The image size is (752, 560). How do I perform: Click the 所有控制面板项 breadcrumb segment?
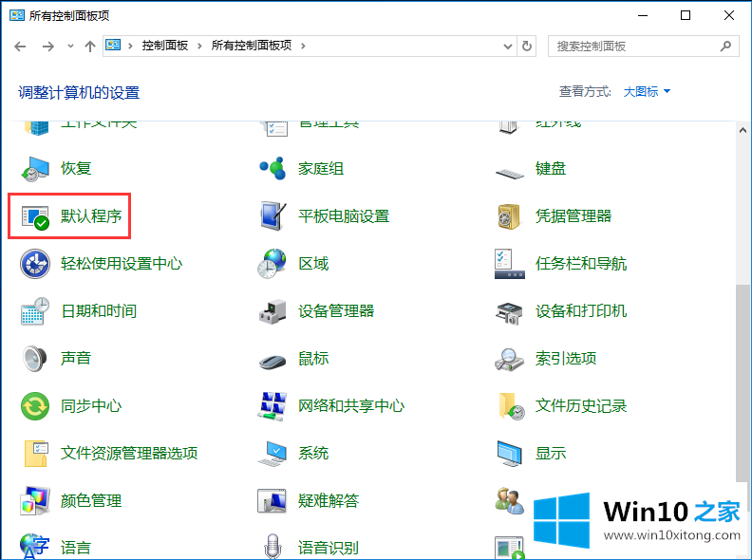pyautogui.click(x=252, y=46)
